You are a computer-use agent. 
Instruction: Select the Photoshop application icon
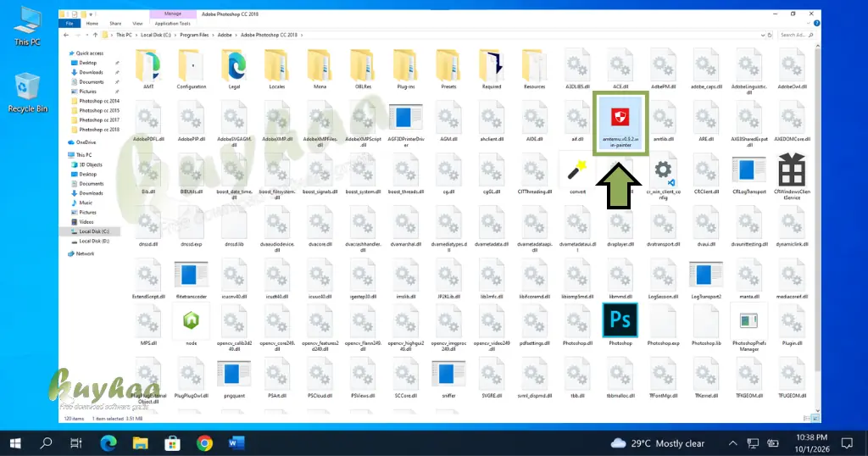pyautogui.click(x=620, y=325)
